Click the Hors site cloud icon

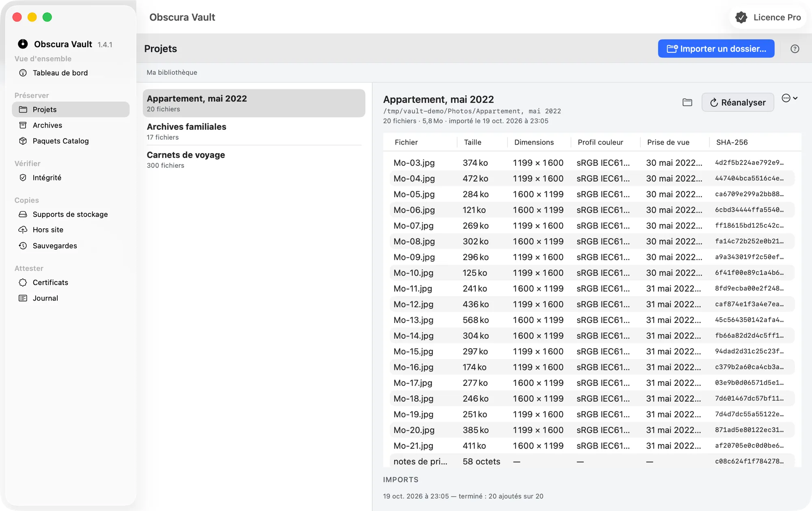23,230
